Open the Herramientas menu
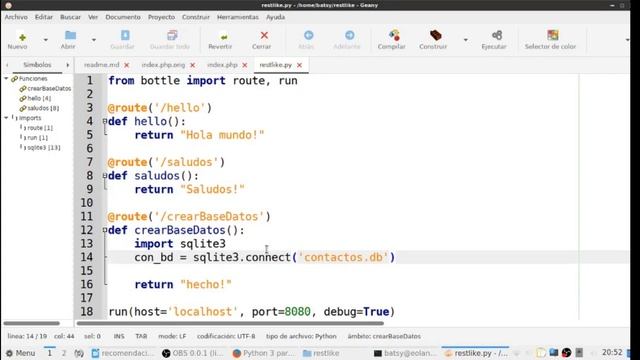The width and height of the screenshot is (640, 360). coord(238,17)
